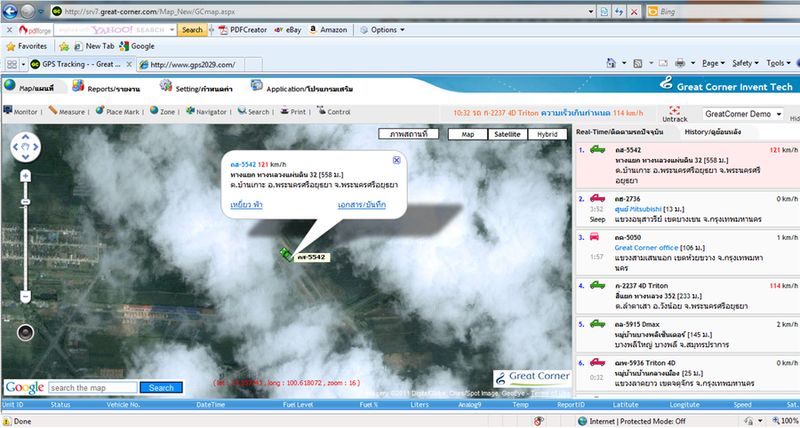Switch map to Satellite view
The height and width of the screenshot is (428, 800).
tap(507, 133)
